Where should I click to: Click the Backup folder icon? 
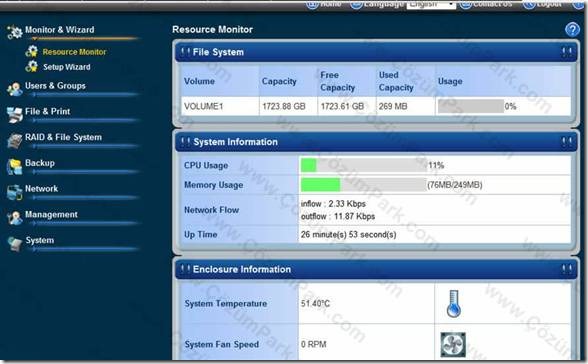tap(15, 166)
